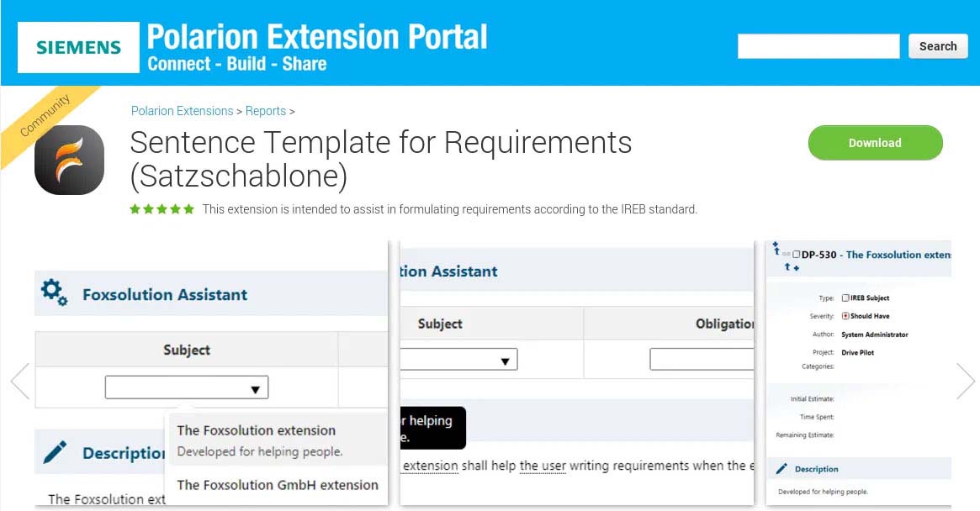Click the plus icon below the DP-530 title
Image resolution: width=980 pixels, height=511 pixels.
coord(796,269)
